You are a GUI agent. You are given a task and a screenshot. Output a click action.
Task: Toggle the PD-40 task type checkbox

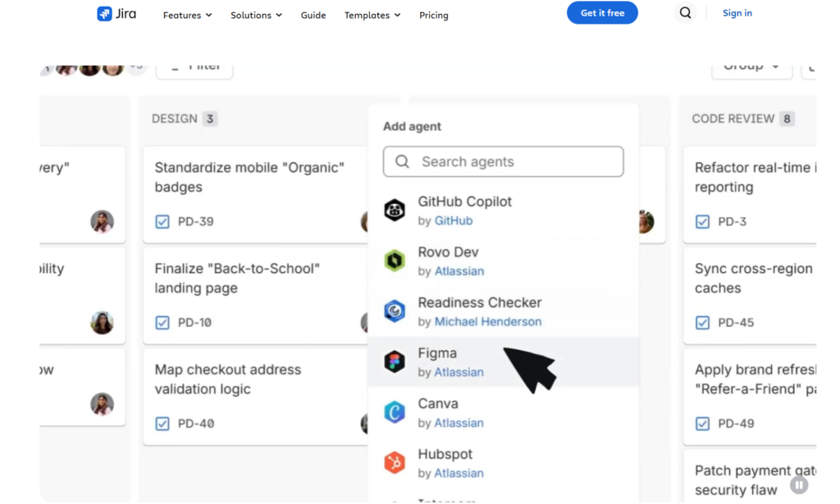162,424
